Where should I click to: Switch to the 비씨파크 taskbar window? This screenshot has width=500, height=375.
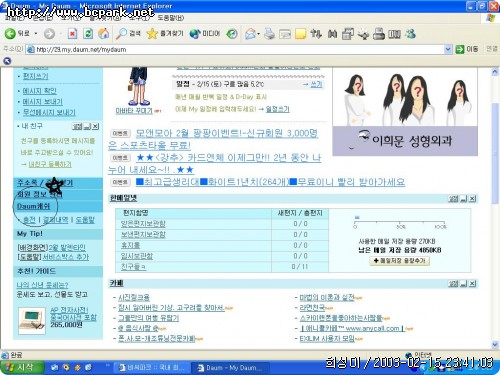151,368
